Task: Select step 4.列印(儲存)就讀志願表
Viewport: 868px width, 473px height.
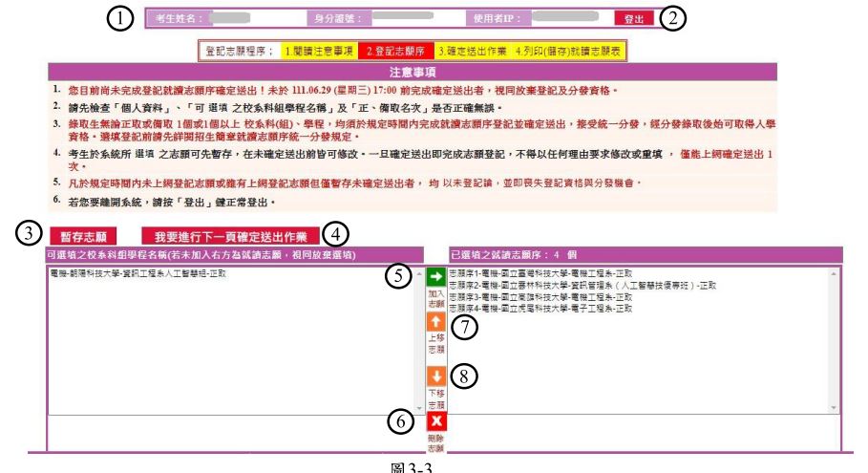Action: pyautogui.click(x=568, y=51)
